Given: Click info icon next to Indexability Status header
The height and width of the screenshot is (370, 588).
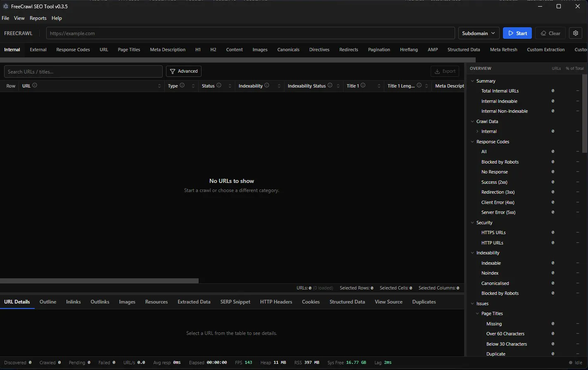Looking at the screenshot, I should (330, 85).
